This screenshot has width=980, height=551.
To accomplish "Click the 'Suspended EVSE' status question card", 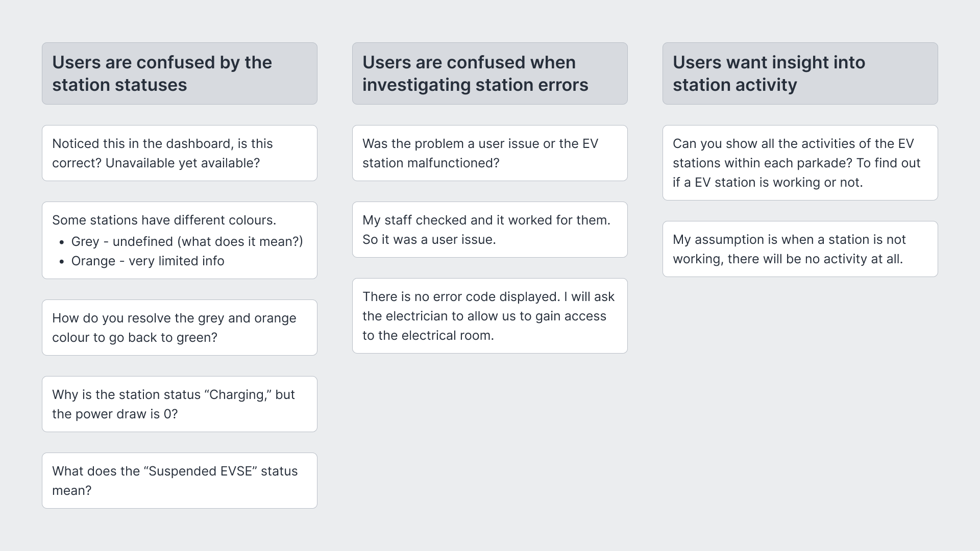I will point(180,481).
